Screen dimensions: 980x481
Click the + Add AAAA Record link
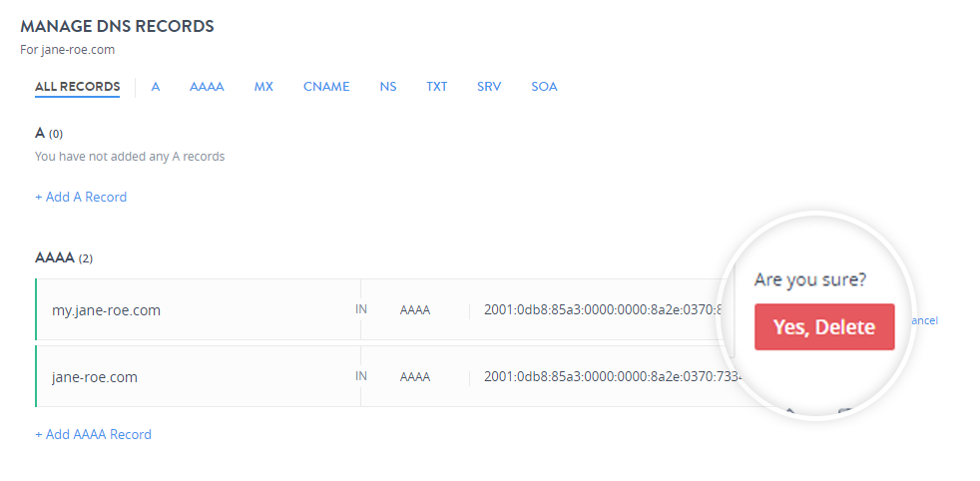click(93, 434)
